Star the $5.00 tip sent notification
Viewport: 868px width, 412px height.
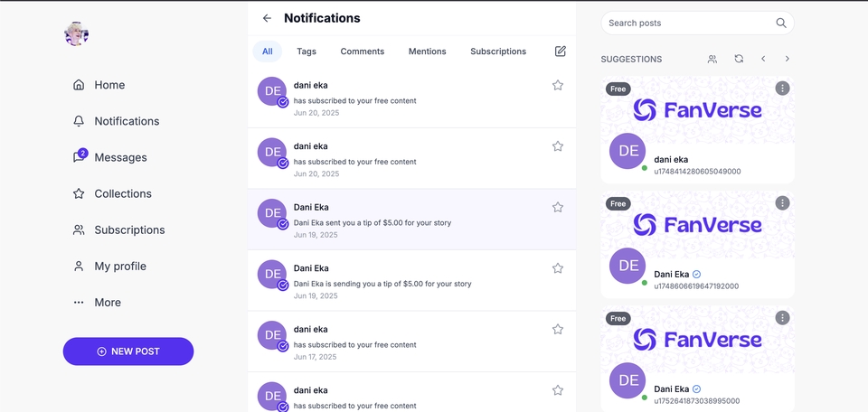[558, 208]
